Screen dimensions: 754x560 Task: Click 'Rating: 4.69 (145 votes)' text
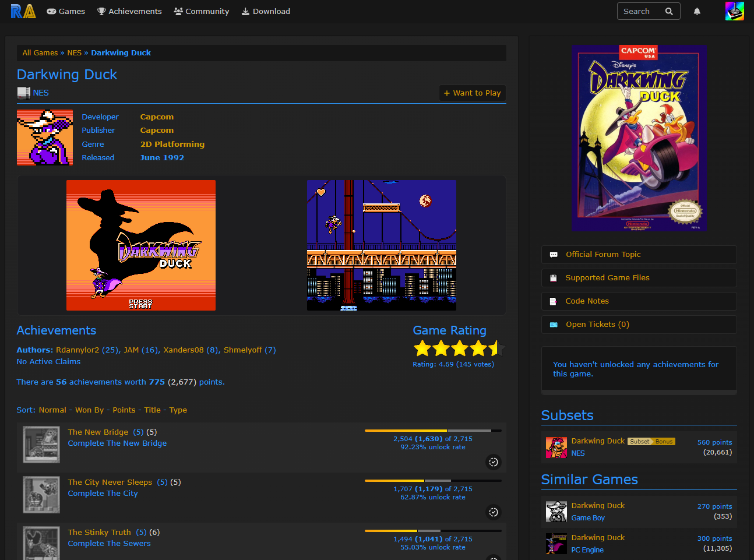[453, 364]
